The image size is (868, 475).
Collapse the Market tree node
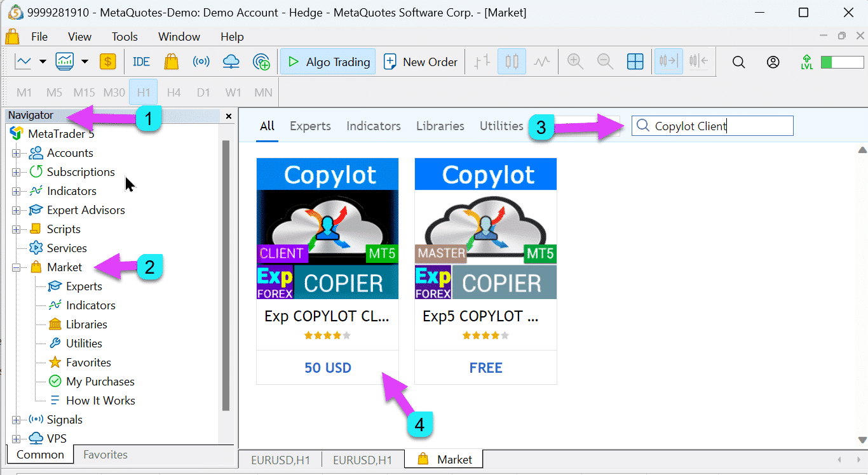coord(17,267)
